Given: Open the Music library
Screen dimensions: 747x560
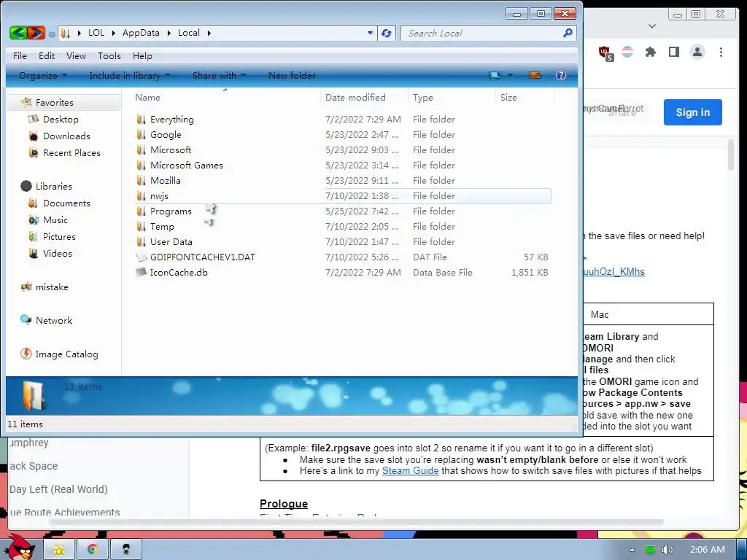Looking at the screenshot, I should (55, 219).
